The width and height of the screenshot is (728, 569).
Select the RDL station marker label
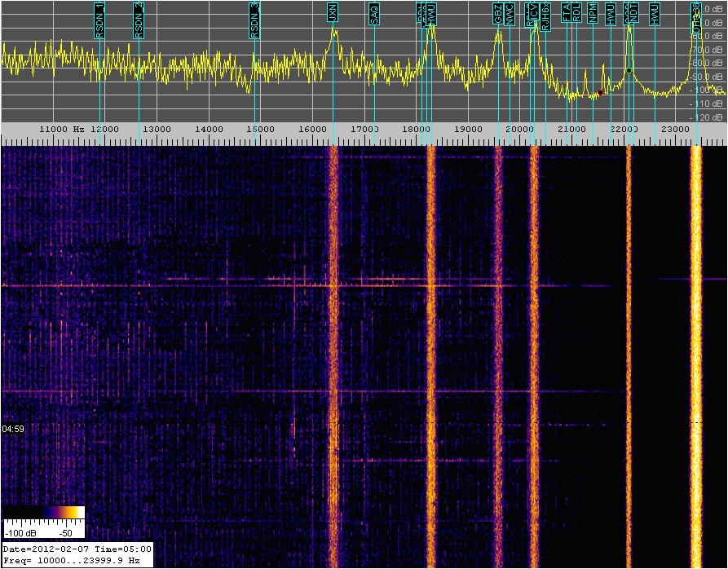point(576,13)
